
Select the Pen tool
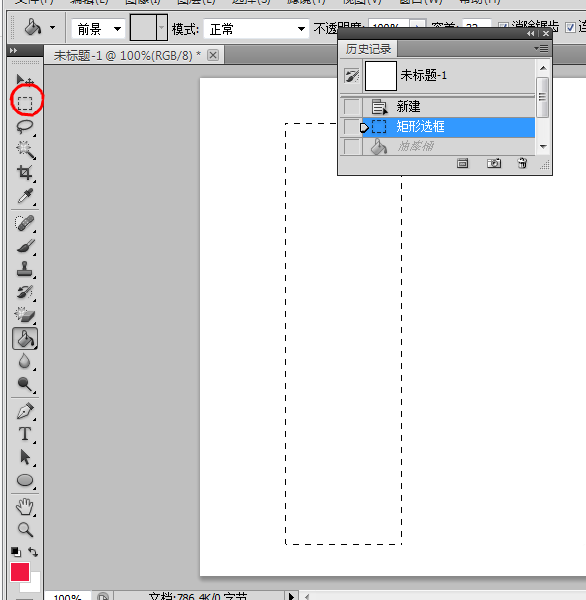(x=25, y=411)
